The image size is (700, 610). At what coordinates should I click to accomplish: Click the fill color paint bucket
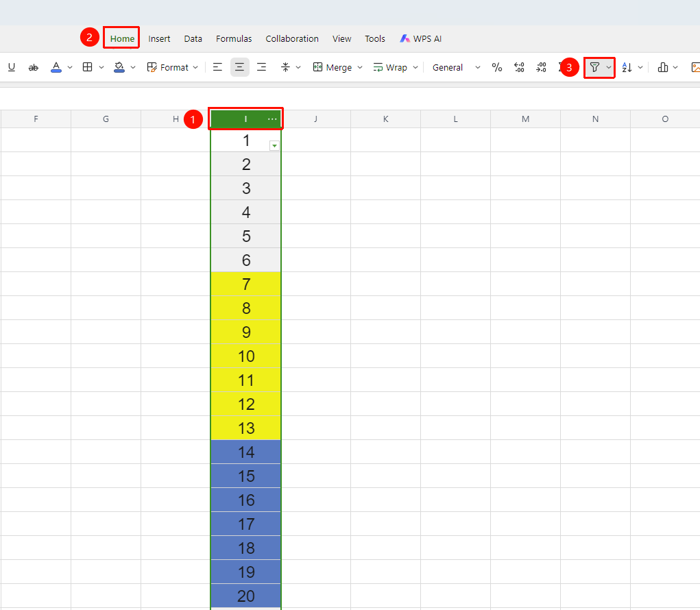pyautogui.click(x=119, y=67)
